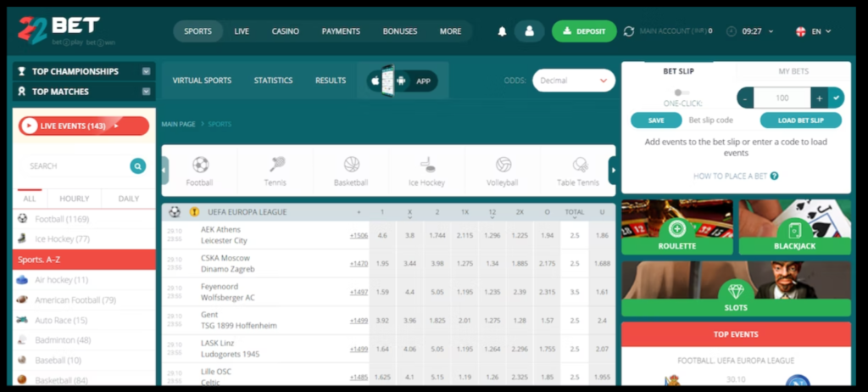The height and width of the screenshot is (392, 868).
Task: Click the Load Bet Slip button
Action: click(801, 120)
